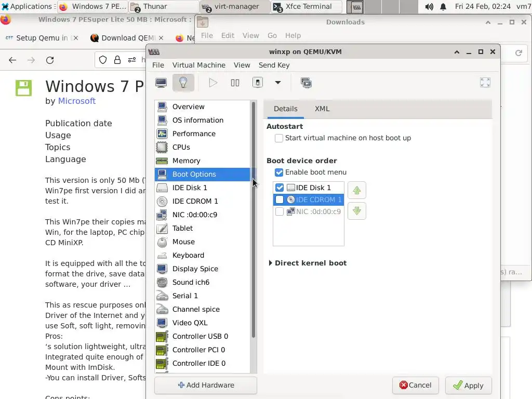This screenshot has height=399, width=532.
Task: Click Firefox tracking protection shield icon
Action: [x=103, y=60]
